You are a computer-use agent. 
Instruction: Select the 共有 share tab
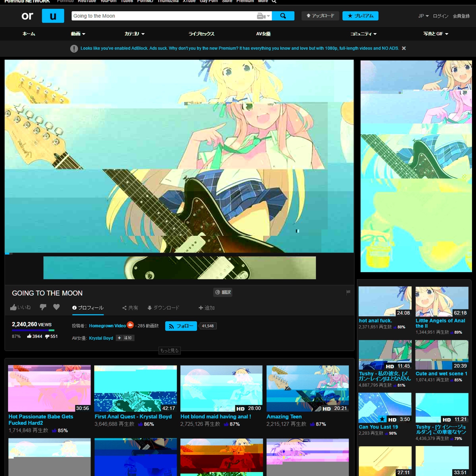pyautogui.click(x=130, y=308)
